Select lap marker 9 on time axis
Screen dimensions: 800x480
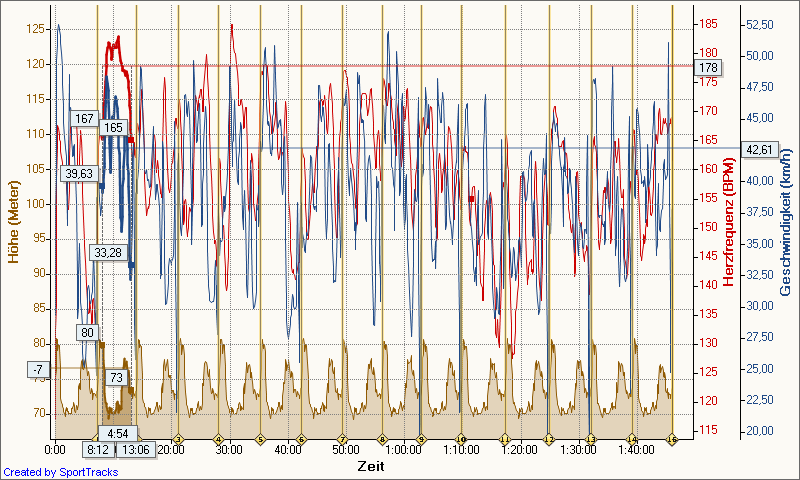(x=421, y=439)
